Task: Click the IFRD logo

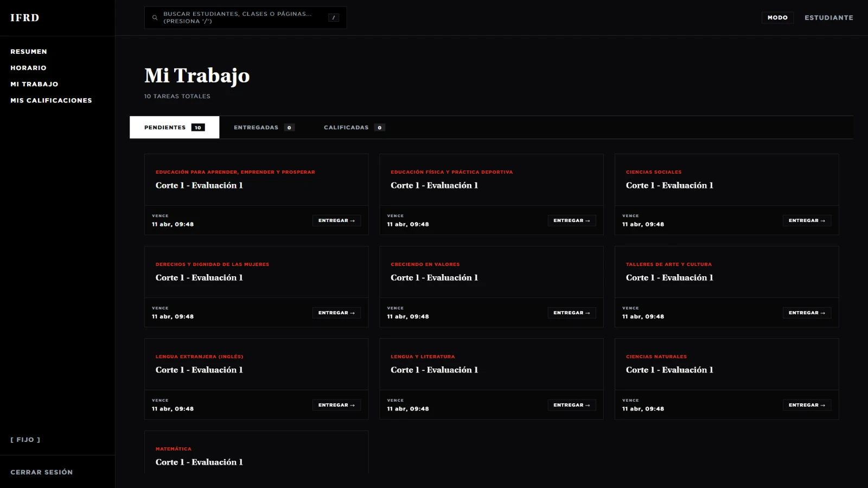Action: [25, 18]
